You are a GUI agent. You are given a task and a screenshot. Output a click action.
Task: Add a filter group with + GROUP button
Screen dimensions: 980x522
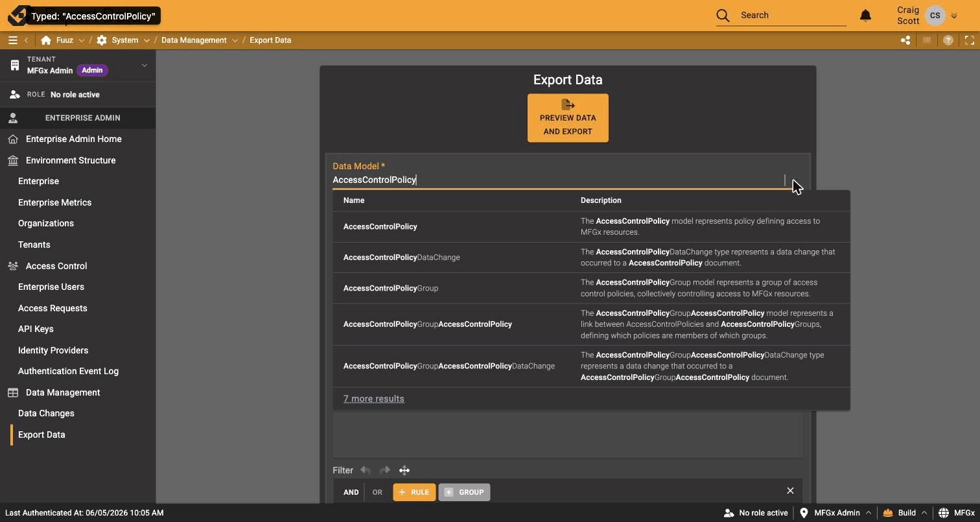tap(464, 492)
